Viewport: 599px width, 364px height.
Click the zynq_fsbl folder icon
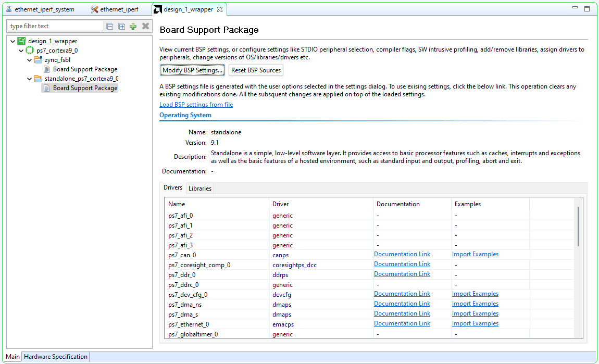[38, 60]
